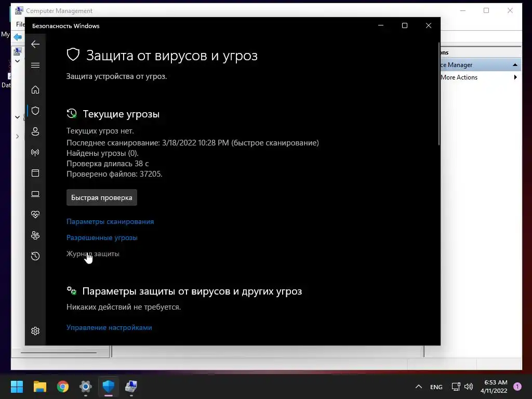Maximize the Windows Security window
Screen dimensions: 532x399
coord(404,25)
